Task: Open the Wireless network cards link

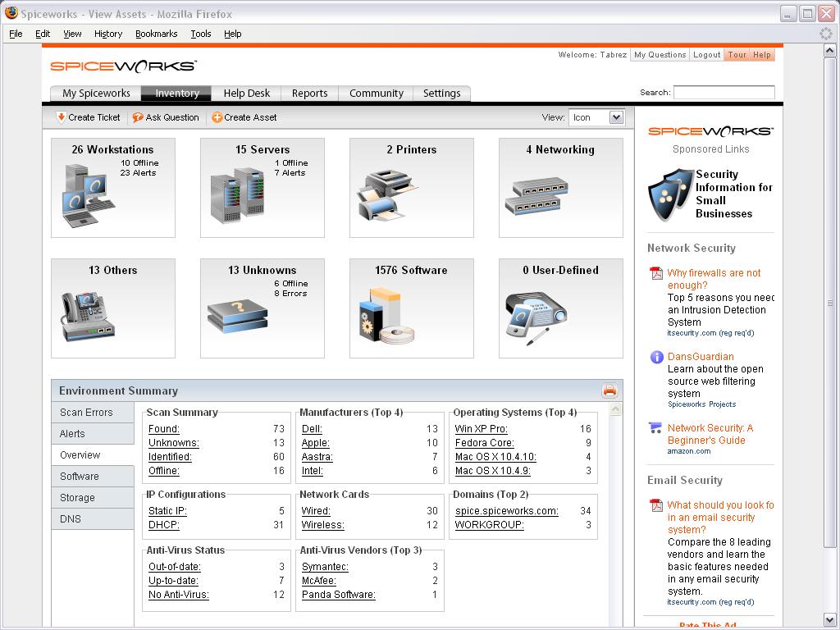Action: click(323, 525)
